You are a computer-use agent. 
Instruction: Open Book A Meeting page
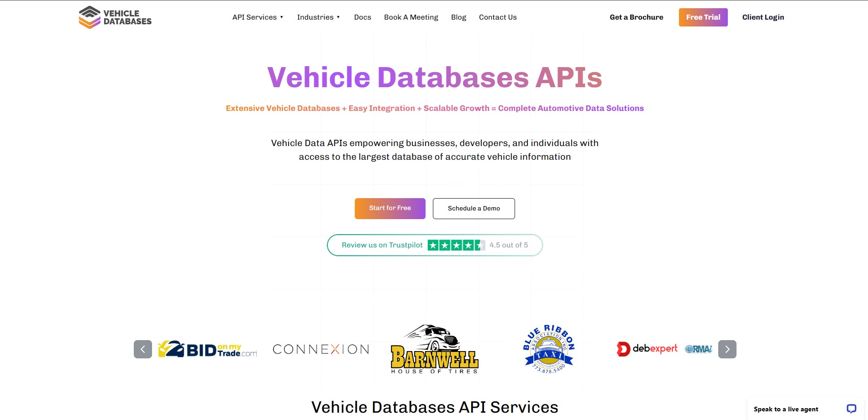click(x=411, y=17)
